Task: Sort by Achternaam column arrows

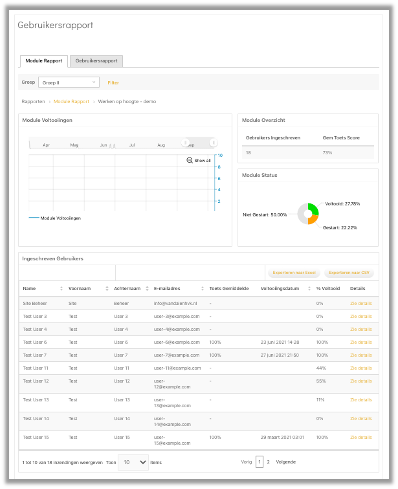Action: pyautogui.click(x=147, y=288)
